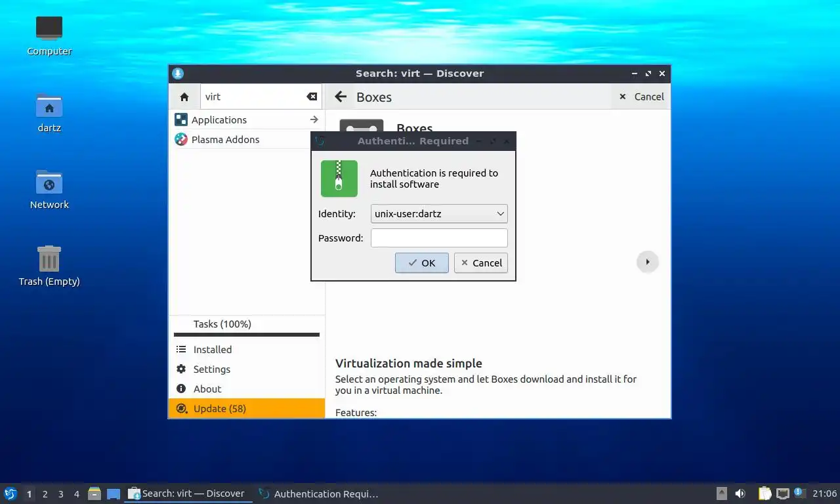Cancel the authentication dialog

481,262
